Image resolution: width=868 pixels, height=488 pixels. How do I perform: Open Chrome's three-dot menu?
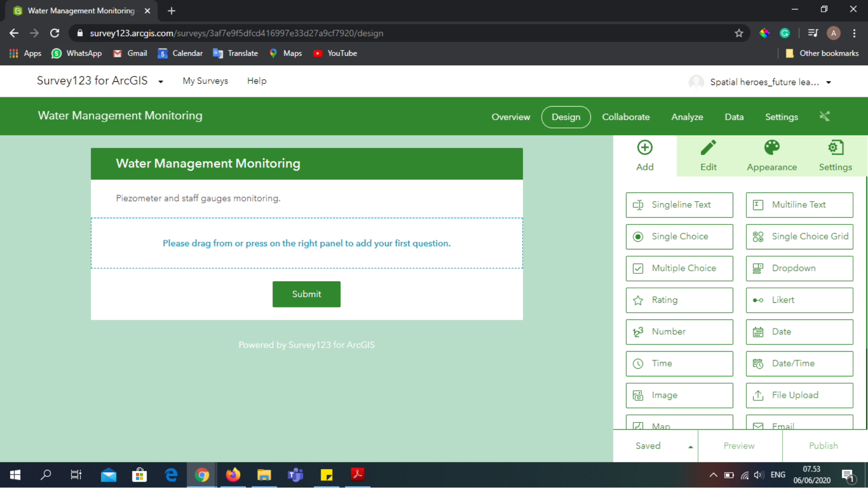point(854,33)
